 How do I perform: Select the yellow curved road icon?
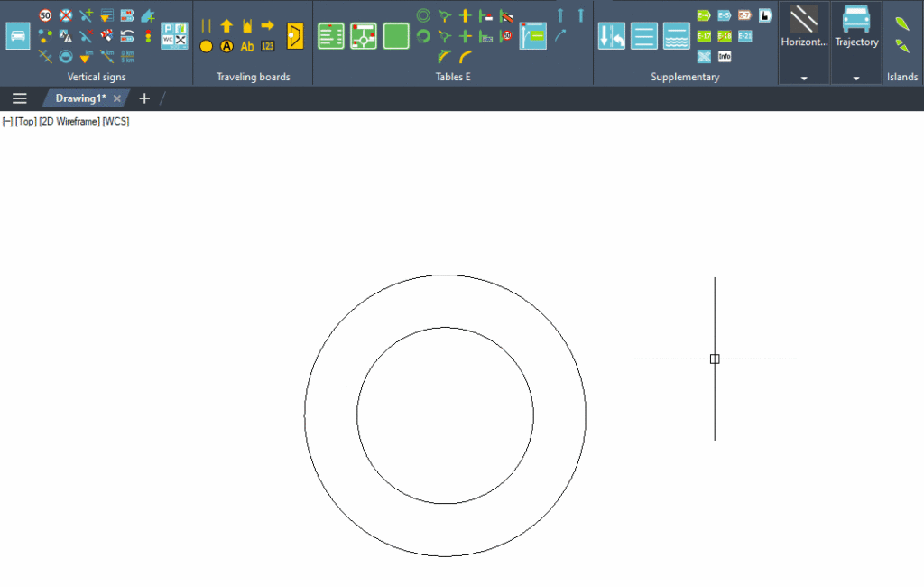pyautogui.click(x=466, y=57)
